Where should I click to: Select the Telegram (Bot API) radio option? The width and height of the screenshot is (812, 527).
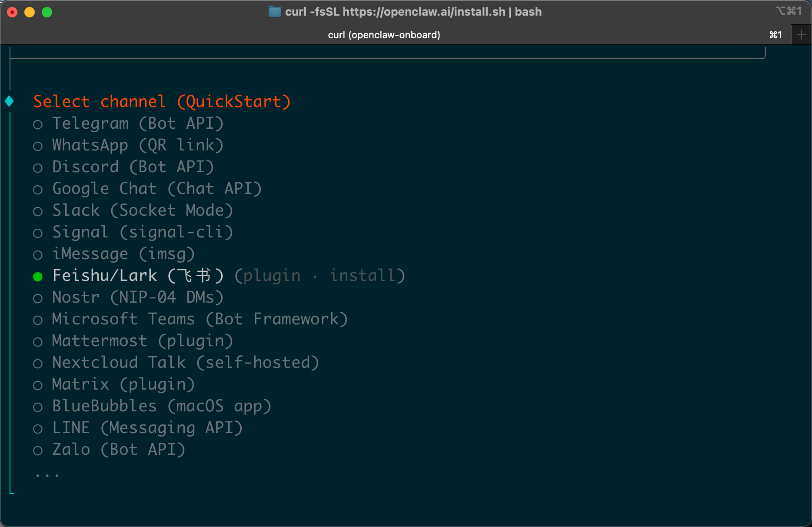(x=129, y=123)
